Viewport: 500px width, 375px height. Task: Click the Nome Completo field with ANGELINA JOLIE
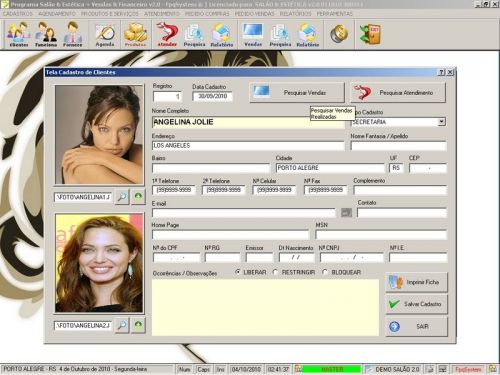pyautogui.click(x=248, y=122)
